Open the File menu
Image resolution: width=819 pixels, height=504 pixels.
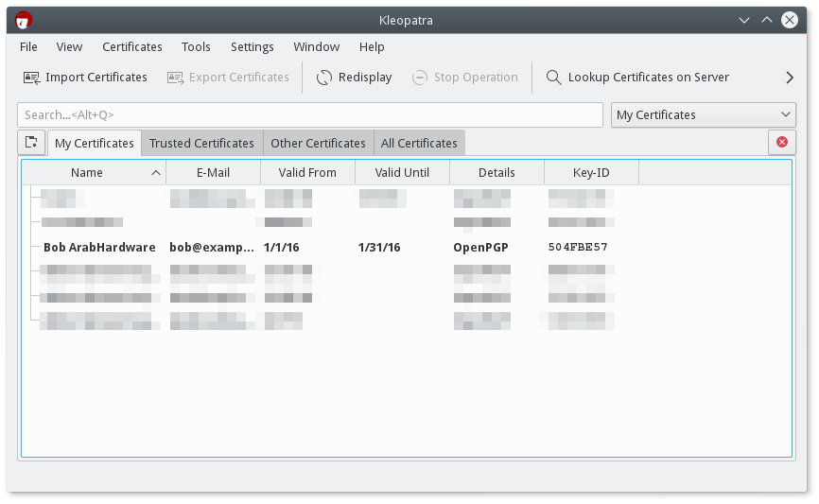[x=28, y=47]
